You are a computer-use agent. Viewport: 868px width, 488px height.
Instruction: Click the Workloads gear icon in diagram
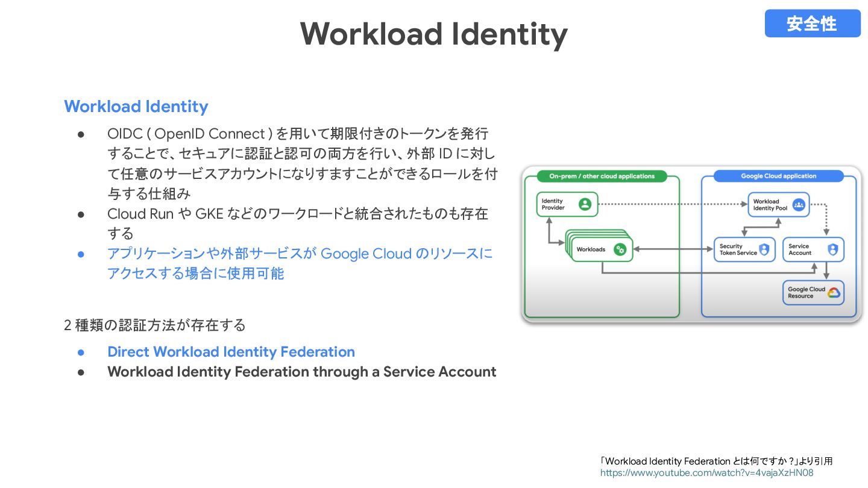click(x=620, y=249)
